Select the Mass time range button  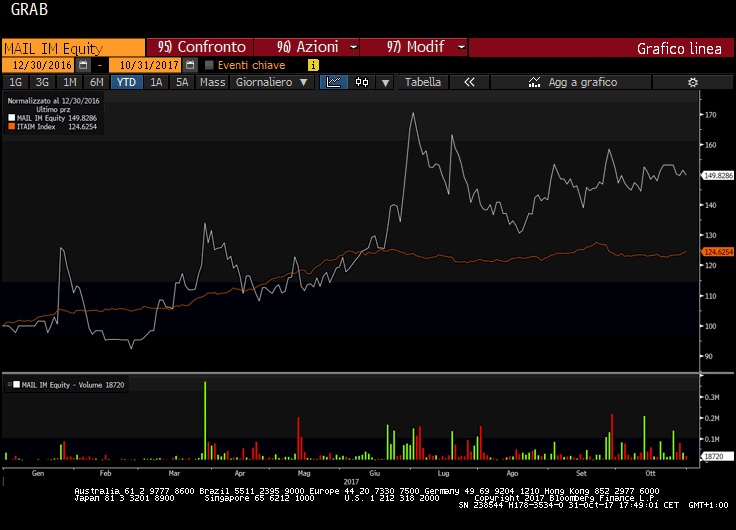coord(212,82)
